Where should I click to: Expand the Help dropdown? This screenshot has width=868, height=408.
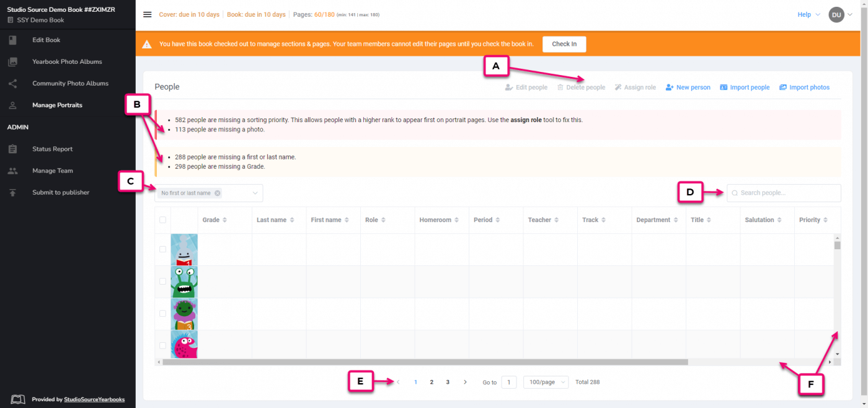[x=808, y=15]
